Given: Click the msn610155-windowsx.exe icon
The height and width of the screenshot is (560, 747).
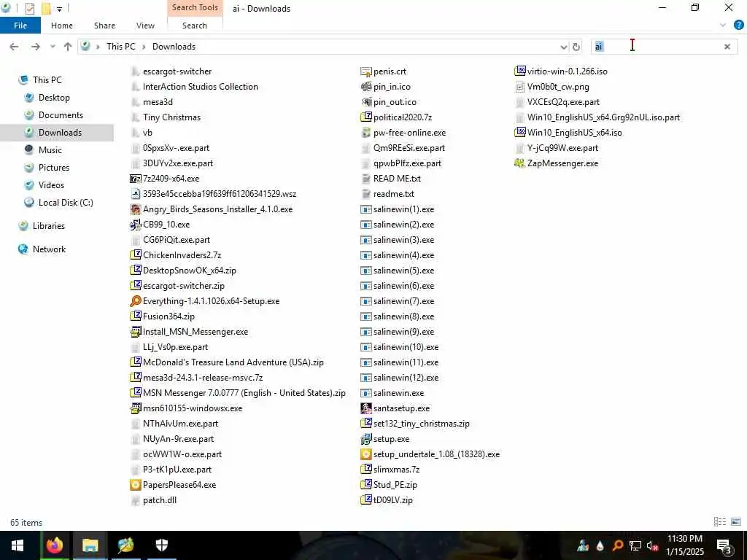Looking at the screenshot, I should 136,408.
